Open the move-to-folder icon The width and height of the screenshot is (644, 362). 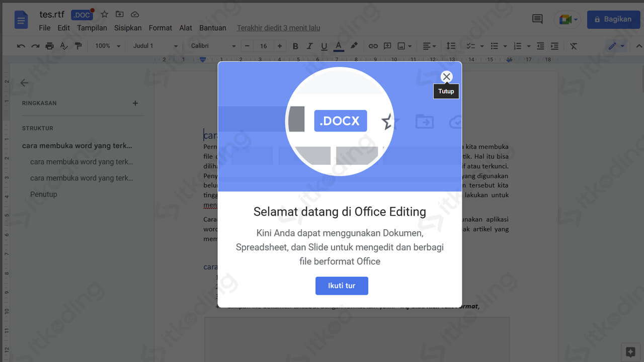click(119, 15)
